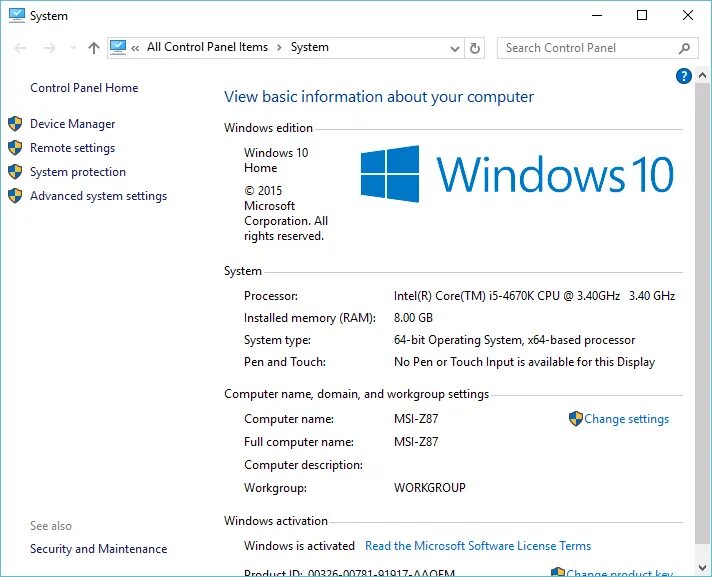Click shield icon beside Advanced system settings
The image size is (712, 577).
15,196
